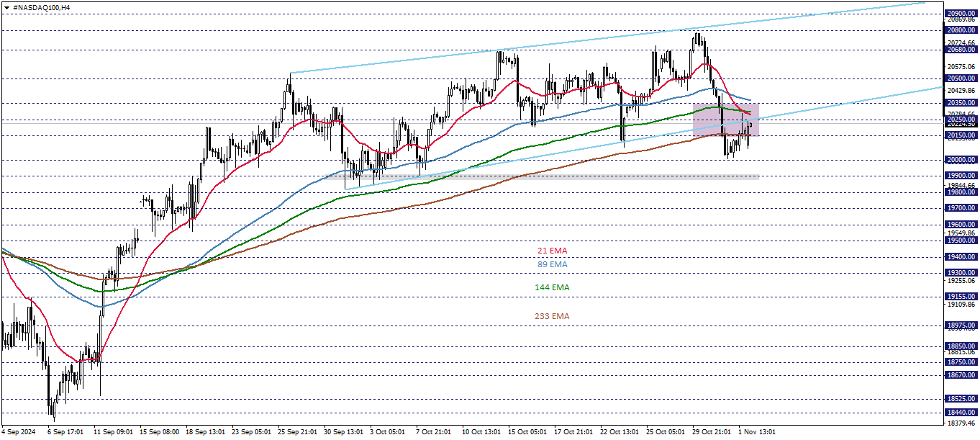Click the 4 Sep 2024 date label
Image resolution: width=980 pixels, height=440 pixels.
pyautogui.click(x=19, y=432)
